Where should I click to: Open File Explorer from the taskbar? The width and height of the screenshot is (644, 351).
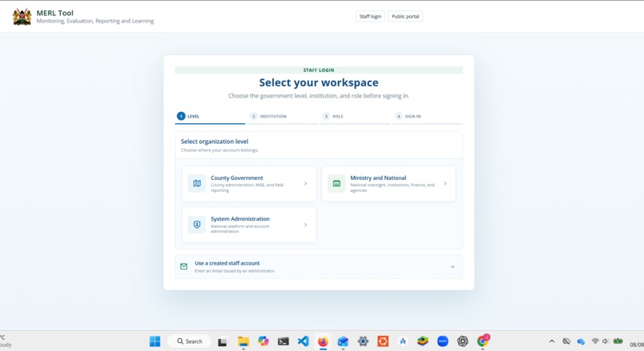click(243, 341)
